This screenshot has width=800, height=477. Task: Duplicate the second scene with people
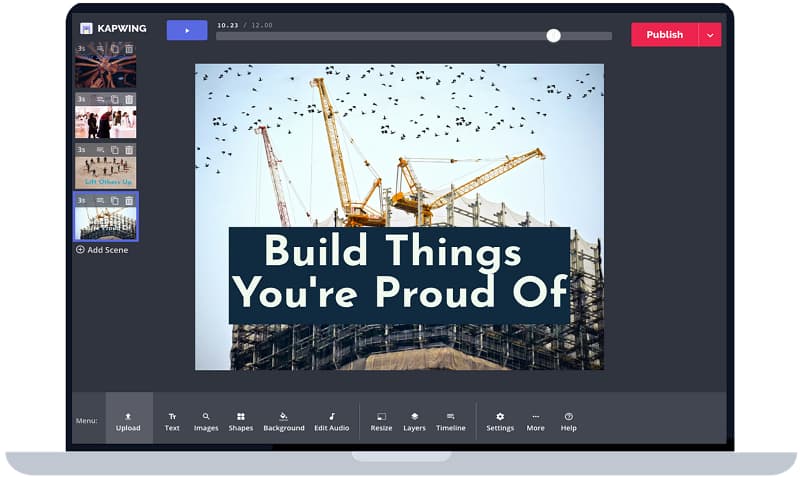(115, 99)
